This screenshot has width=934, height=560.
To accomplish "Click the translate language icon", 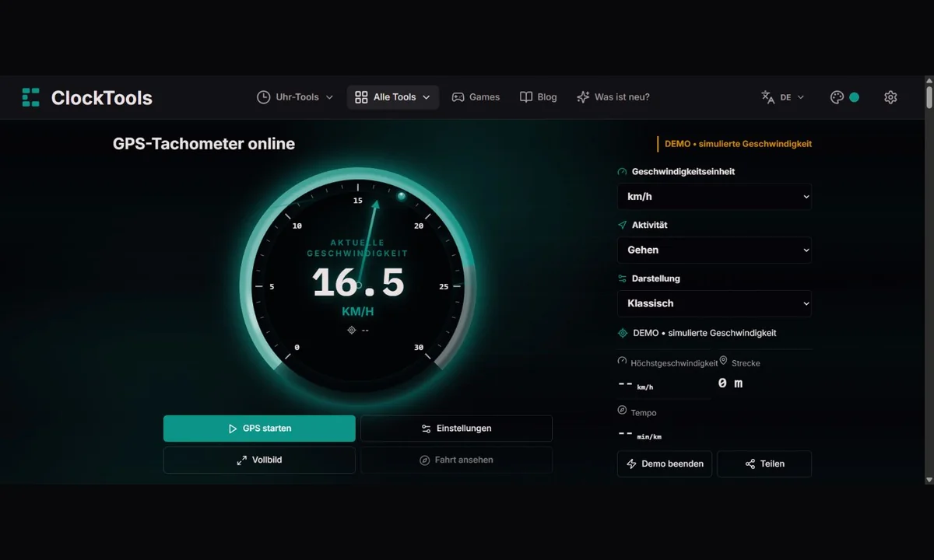I will [x=768, y=97].
